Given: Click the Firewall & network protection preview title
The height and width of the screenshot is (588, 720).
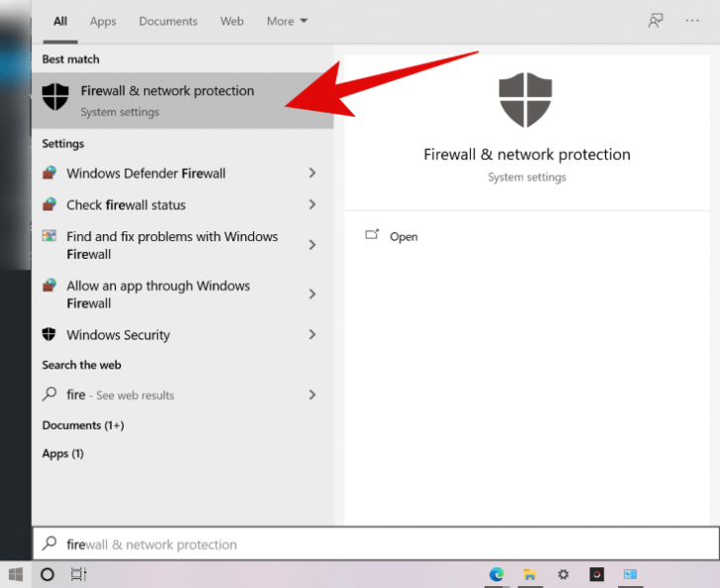Looking at the screenshot, I should (527, 154).
